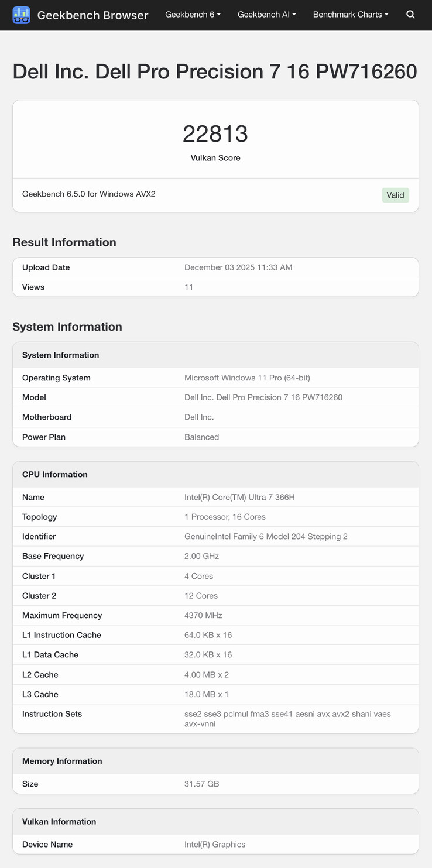The width and height of the screenshot is (432, 868).
Task: Click the Geekbench Browser home link
Action: 92,15
